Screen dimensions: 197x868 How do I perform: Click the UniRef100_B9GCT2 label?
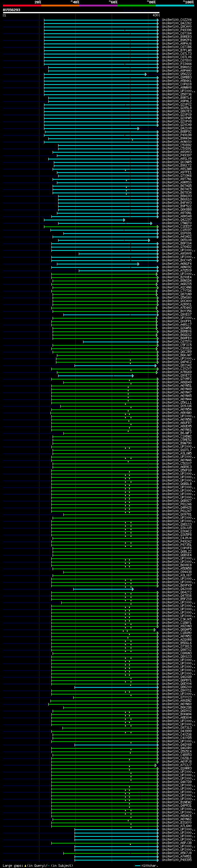pyautogui.click(x=176, y=165)
